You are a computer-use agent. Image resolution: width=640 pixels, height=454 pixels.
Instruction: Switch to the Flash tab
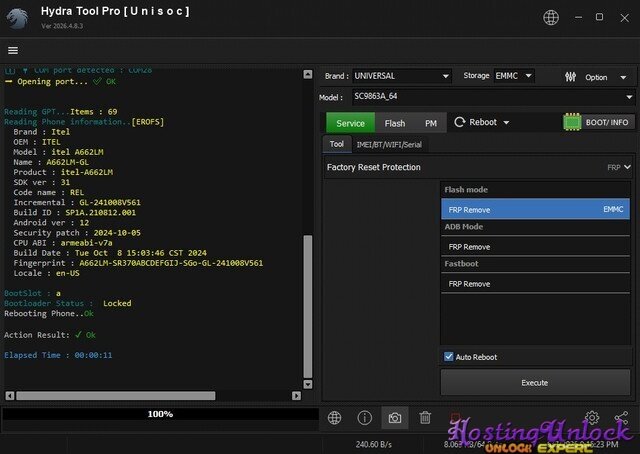click(x=395, y=123)
